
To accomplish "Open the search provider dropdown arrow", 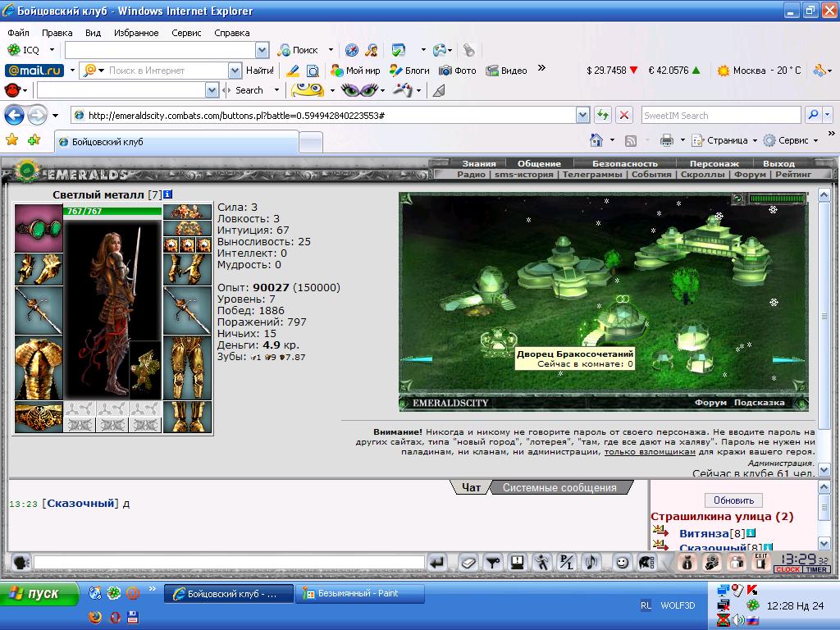I will [827, 115].
